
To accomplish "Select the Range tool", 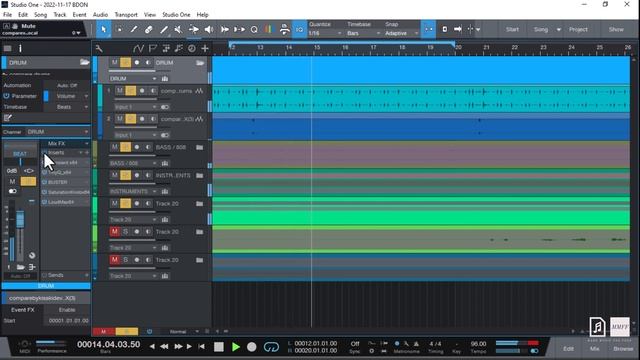I will 119,29.
